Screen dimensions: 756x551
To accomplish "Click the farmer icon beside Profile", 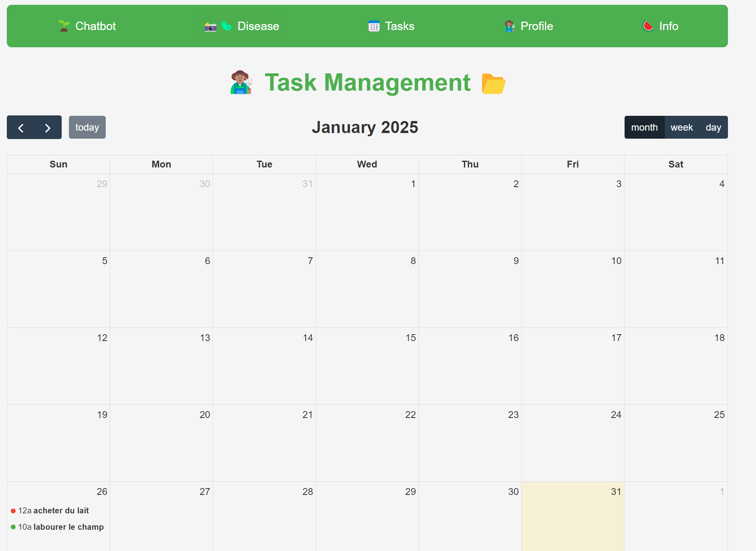I will pyautogui.click(x=509, y=26).
